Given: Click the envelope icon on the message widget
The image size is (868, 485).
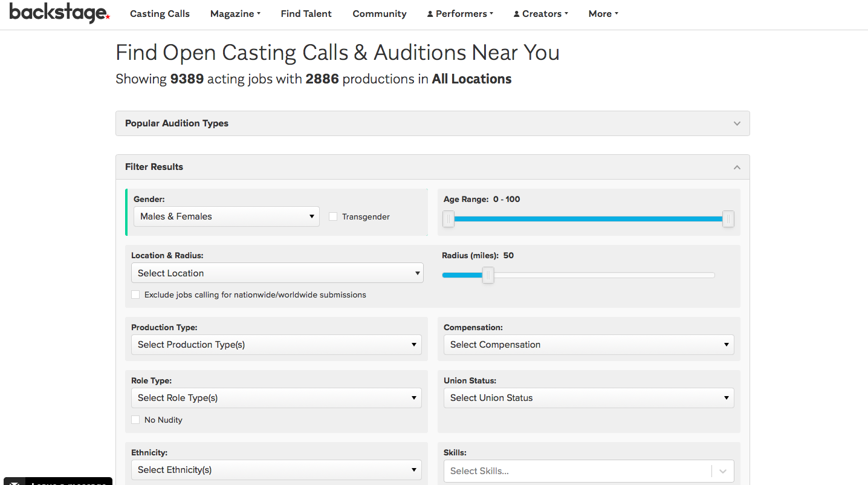Looking at the screenshot, I should click(16, 483).
